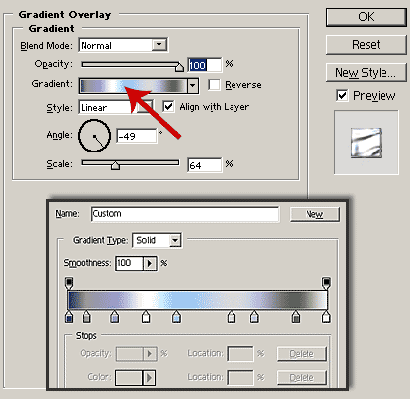Click the New button in gradient editor

[x=315, y=214]
